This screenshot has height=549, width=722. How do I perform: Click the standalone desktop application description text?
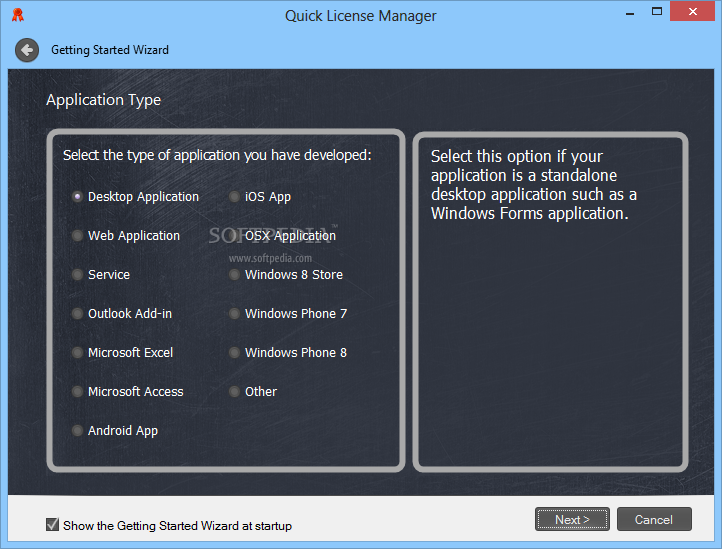click(534, 185)
